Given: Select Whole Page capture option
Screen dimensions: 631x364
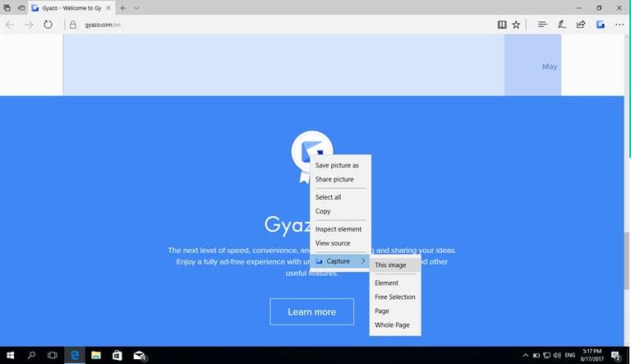Looking at the screenshot, I should [x=395, y=325].
